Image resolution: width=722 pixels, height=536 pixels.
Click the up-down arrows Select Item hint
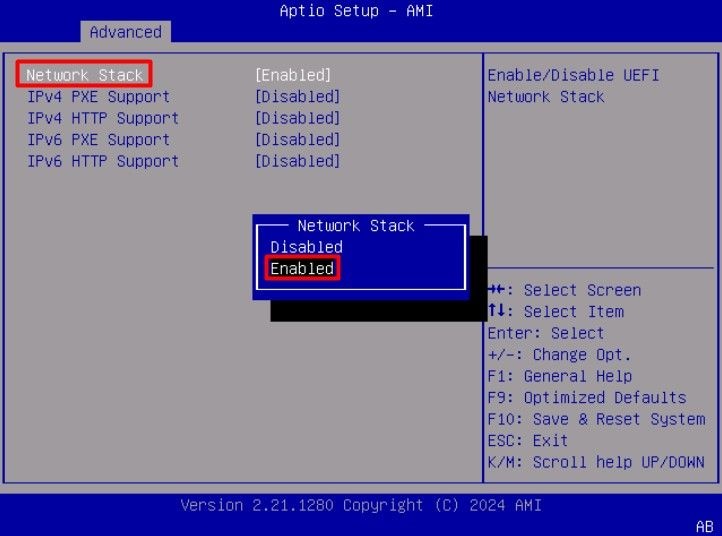555,312
